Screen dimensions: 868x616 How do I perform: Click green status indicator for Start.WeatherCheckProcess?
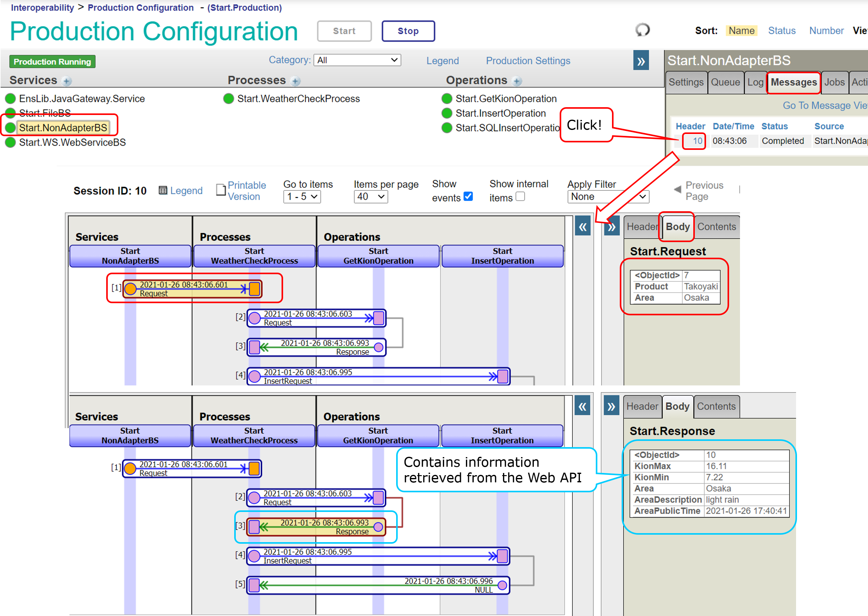229,99
